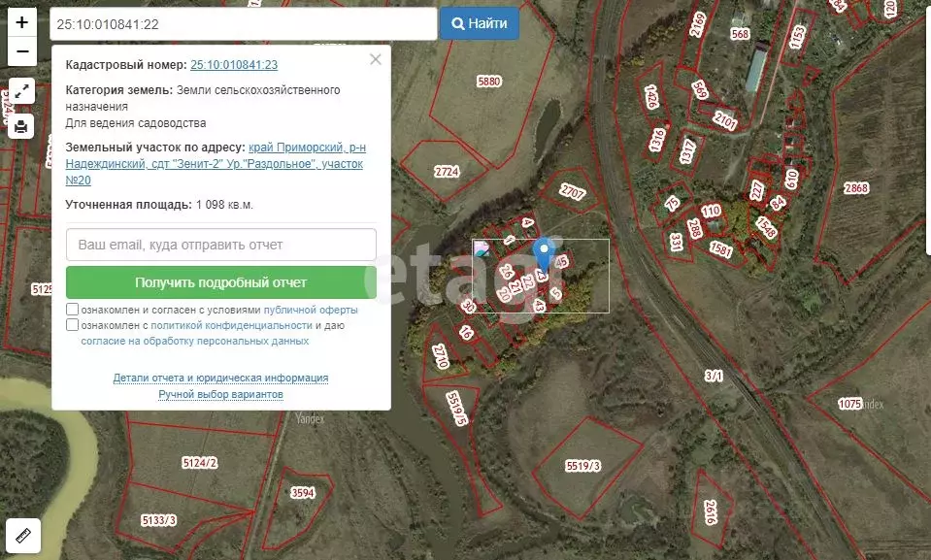Select parcel labeled 1426 on map
Viewport: 931px width, 560px height.
[651, 96]
